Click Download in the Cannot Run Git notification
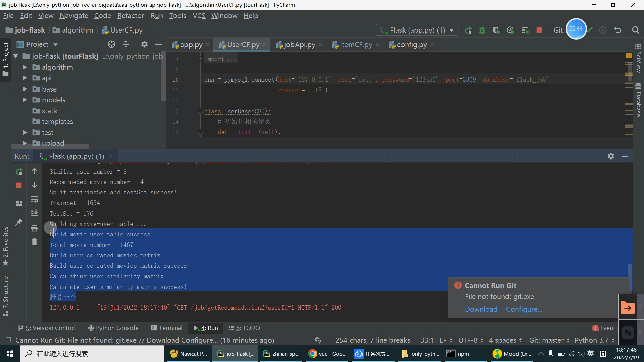644x362 pixels. pyautogui.click(x=481, y=309)
